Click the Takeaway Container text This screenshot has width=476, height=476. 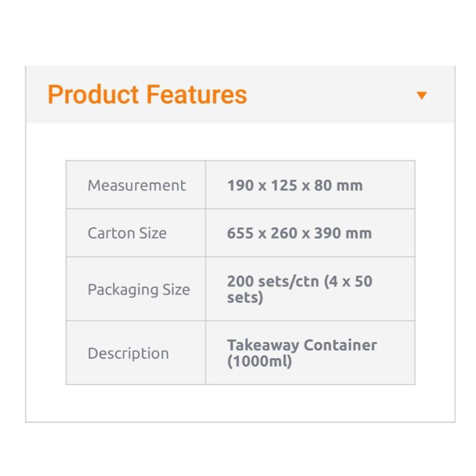[x=302, y=345]
